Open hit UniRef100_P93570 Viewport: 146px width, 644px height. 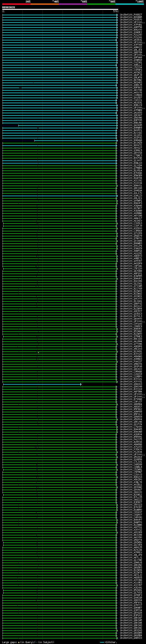[131, 20]
